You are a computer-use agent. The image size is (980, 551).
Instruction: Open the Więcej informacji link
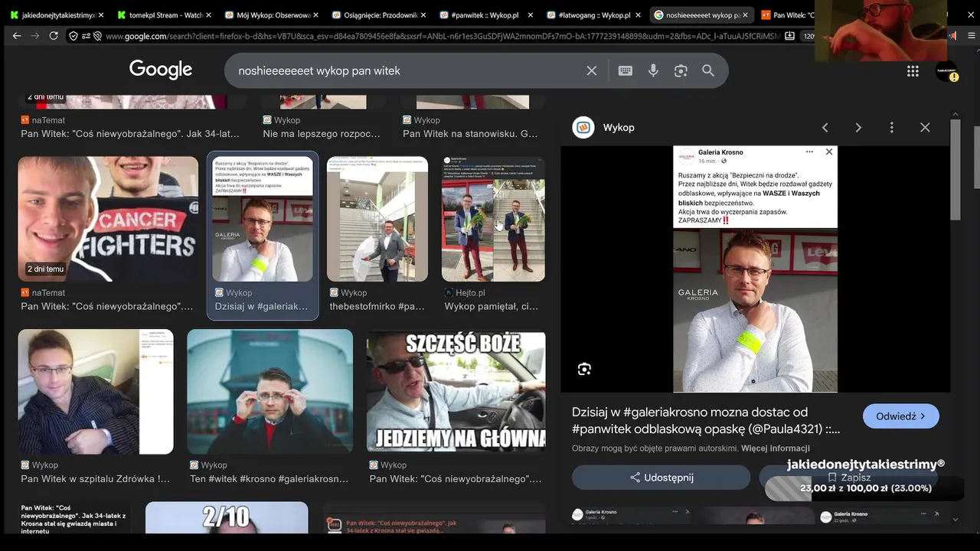click(x=775, y=448)
